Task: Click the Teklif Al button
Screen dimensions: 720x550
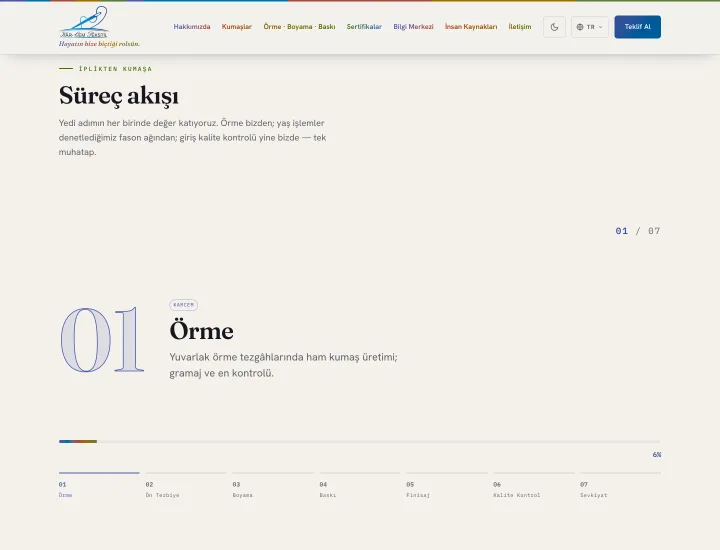Action: [x=637, y=27]
